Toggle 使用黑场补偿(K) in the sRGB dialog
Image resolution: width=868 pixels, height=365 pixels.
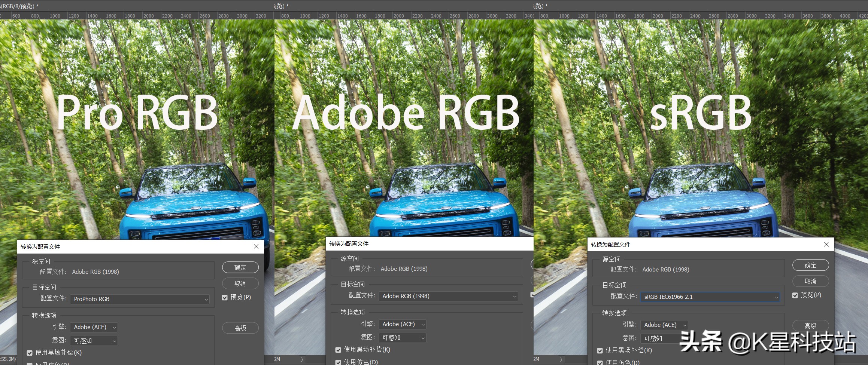point(600,350)
